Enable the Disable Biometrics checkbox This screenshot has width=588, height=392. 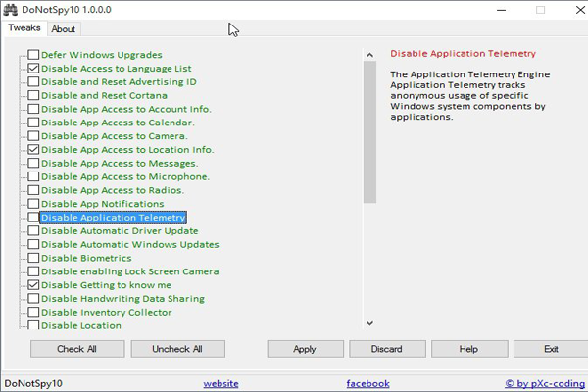point(33,258)
